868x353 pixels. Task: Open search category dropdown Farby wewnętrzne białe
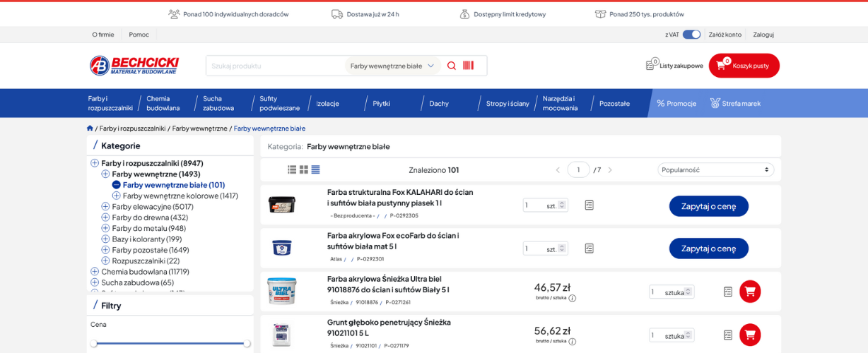pos(392,66)
